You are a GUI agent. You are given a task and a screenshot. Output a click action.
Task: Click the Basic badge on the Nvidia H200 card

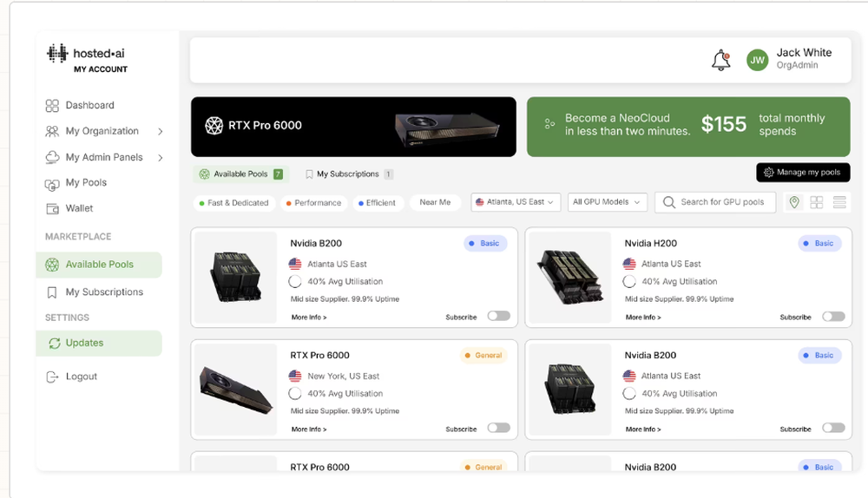(819, 244)
